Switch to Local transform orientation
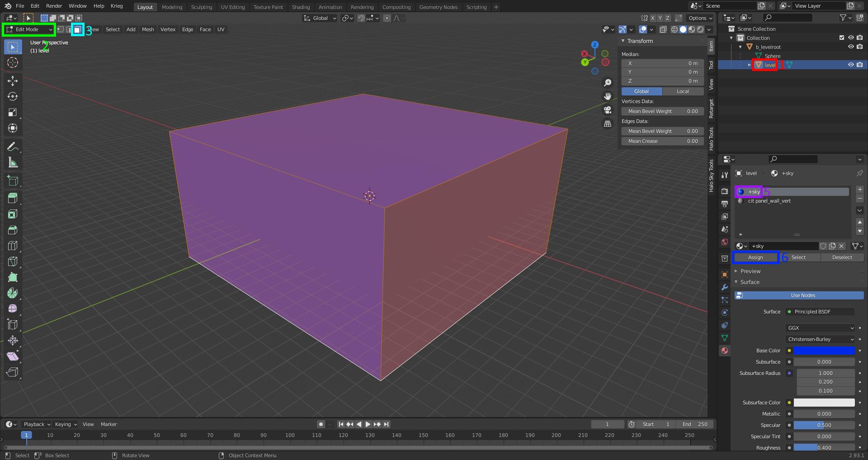Image resolution: width=868 pixels, height=460 pixels. [683, 91]
